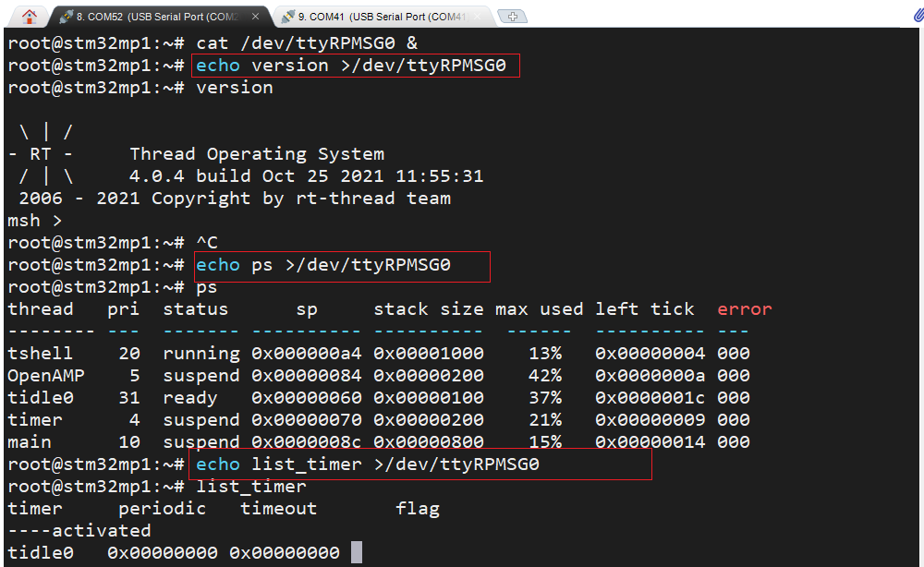Screen dimensions: 924x567
Task: Click the plug icon on the COM52 tab
Action: [66, 16]
